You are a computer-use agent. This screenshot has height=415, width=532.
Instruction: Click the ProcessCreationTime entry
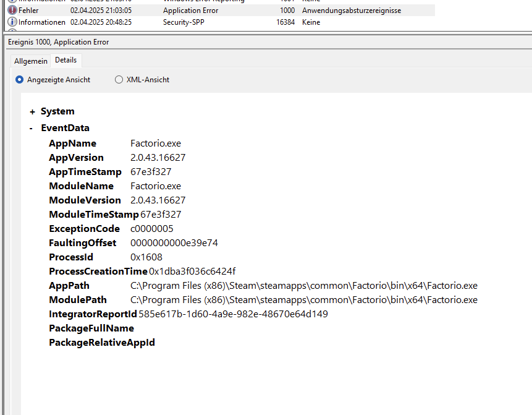point(98,272)
